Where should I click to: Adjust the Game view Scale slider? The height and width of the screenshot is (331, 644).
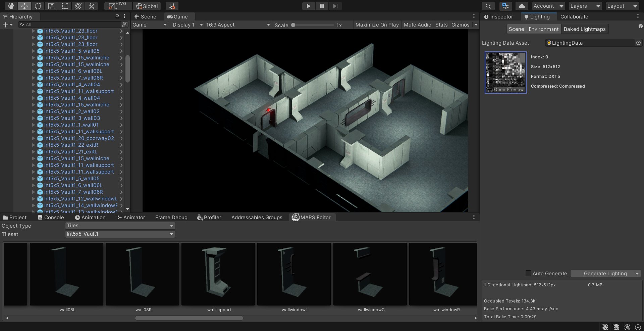(x=313, y=25)
